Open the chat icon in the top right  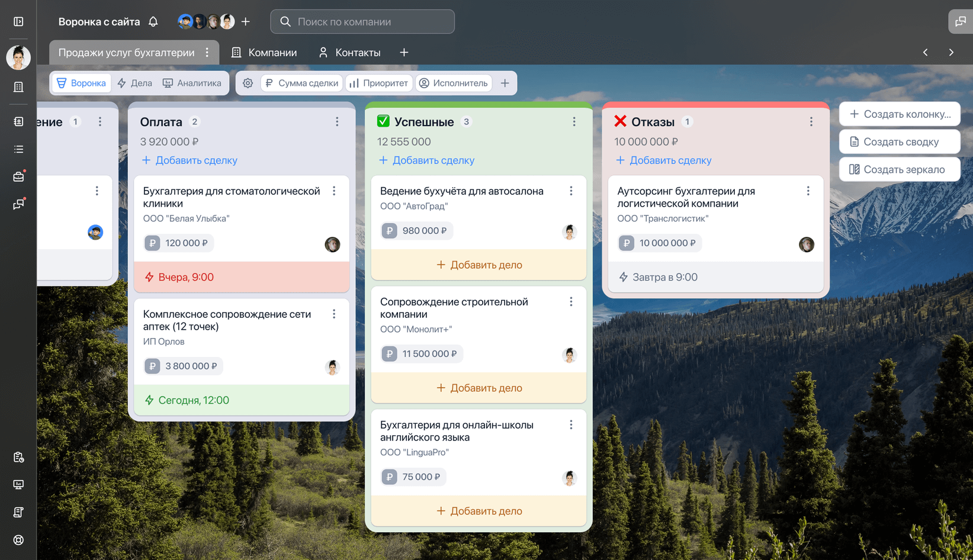[x=960, y=22]
